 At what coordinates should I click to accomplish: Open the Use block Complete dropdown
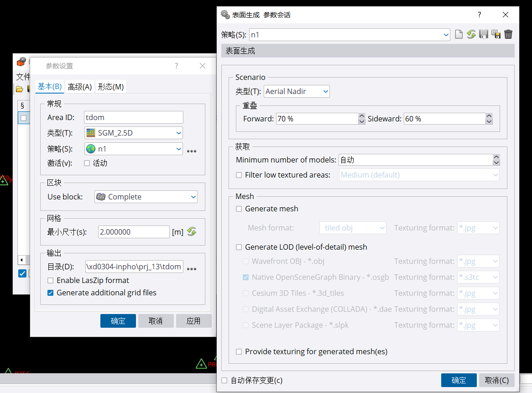[146, 197]
